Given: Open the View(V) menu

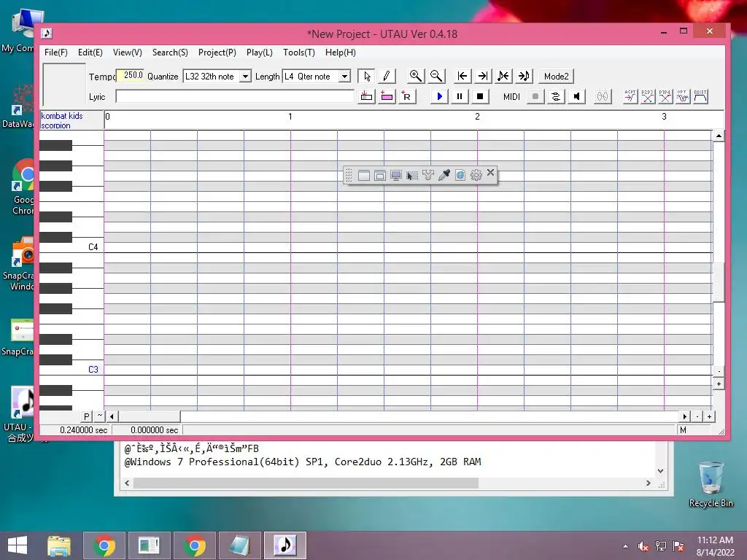Looking at the screenshot, I should [x=127, y=52].
